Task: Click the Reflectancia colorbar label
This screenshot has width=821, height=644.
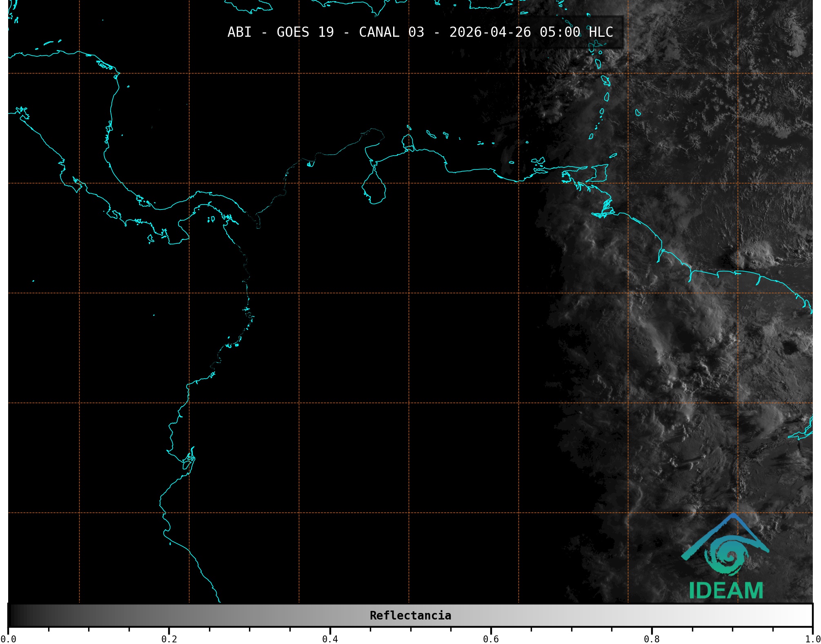Action: pyautogui.click(x=410, y=615)
